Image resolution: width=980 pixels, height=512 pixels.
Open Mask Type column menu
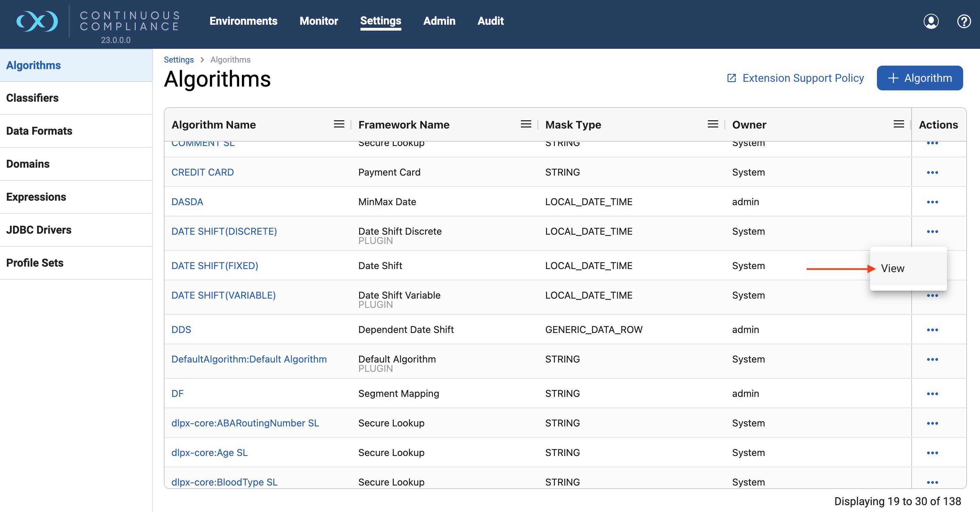[x=713, y=124]
